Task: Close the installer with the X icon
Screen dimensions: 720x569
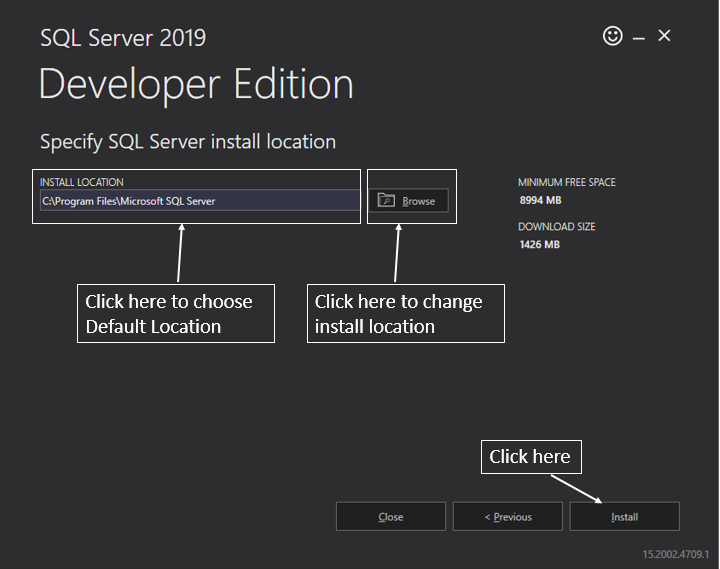Action: [x=664, y=35]
